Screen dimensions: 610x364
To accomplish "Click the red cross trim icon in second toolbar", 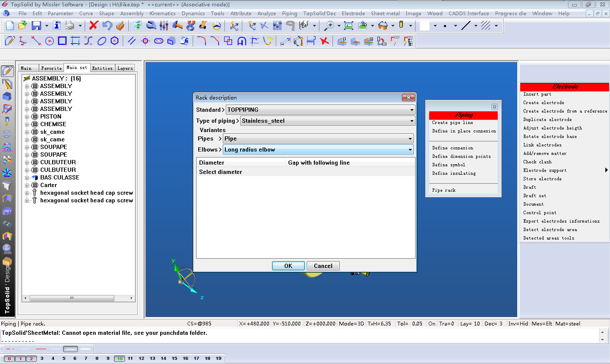I will tap(324, 41).
